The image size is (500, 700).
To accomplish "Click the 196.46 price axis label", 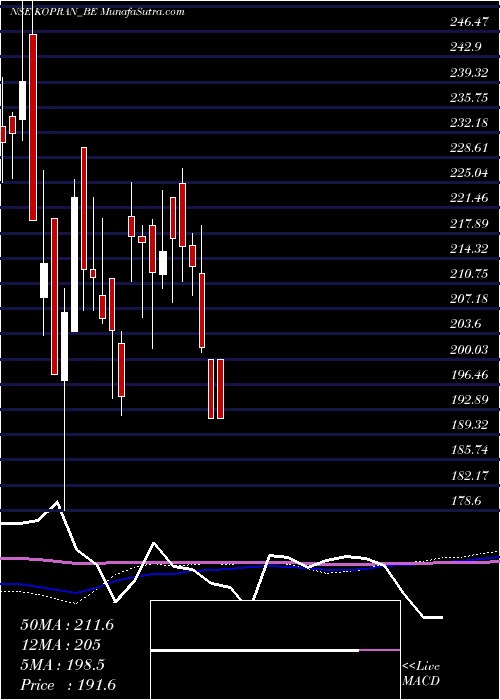I will point(469,375).
